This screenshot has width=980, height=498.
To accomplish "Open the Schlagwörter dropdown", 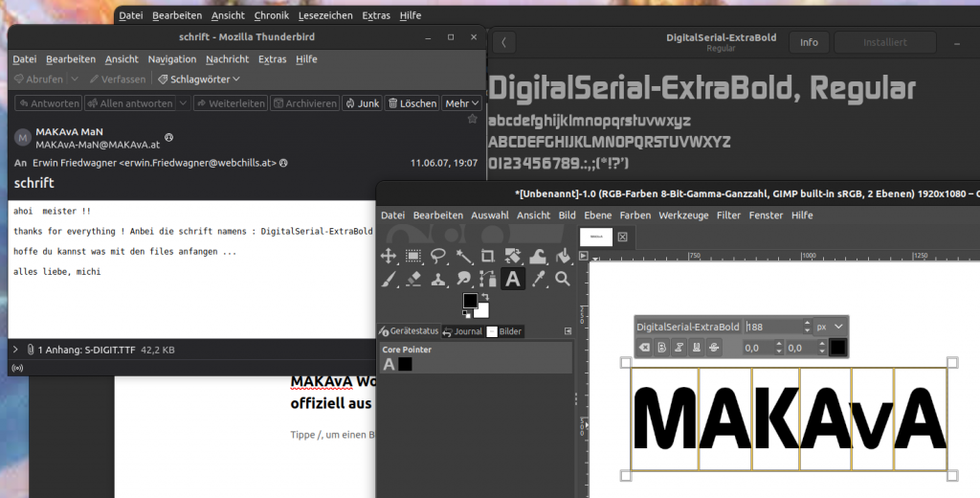I will [x=199, y=79].
